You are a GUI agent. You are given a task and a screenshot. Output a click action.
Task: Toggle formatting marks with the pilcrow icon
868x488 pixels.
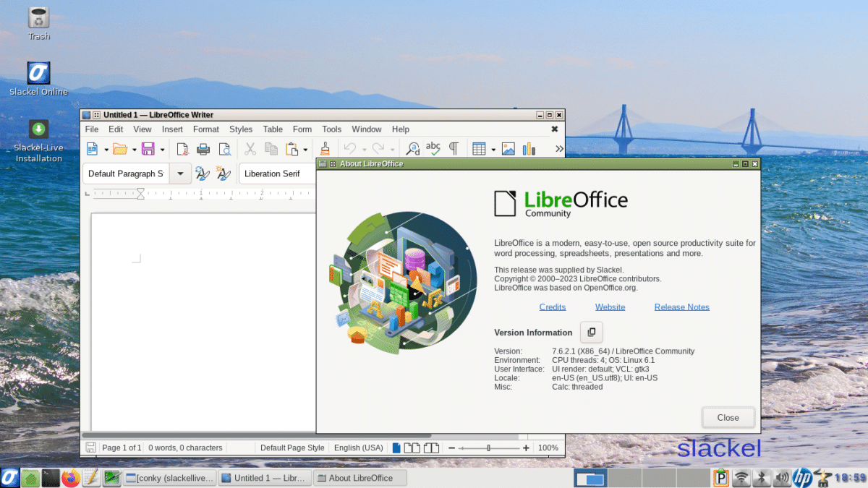click(454, 149)
